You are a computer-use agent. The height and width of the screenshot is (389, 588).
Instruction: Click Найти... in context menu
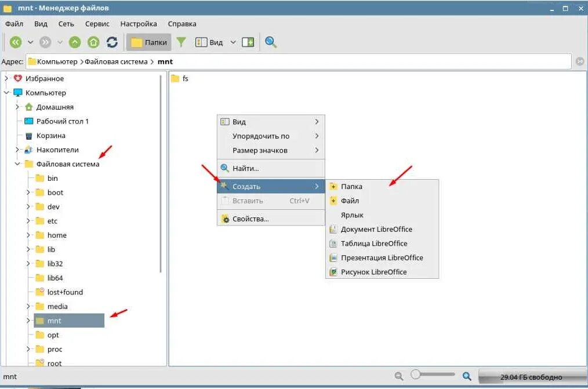click(271, 168)
